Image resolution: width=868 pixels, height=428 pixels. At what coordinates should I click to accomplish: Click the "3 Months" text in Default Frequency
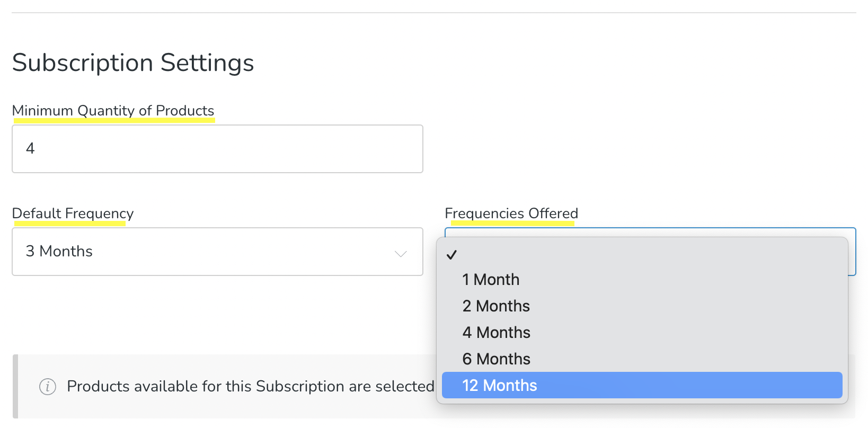pyautogui.click(x=59, y=251)
